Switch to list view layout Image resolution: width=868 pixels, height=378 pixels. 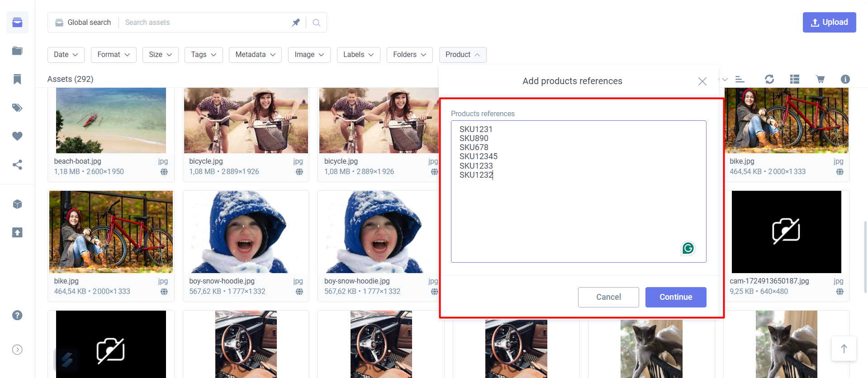[795, 80]
